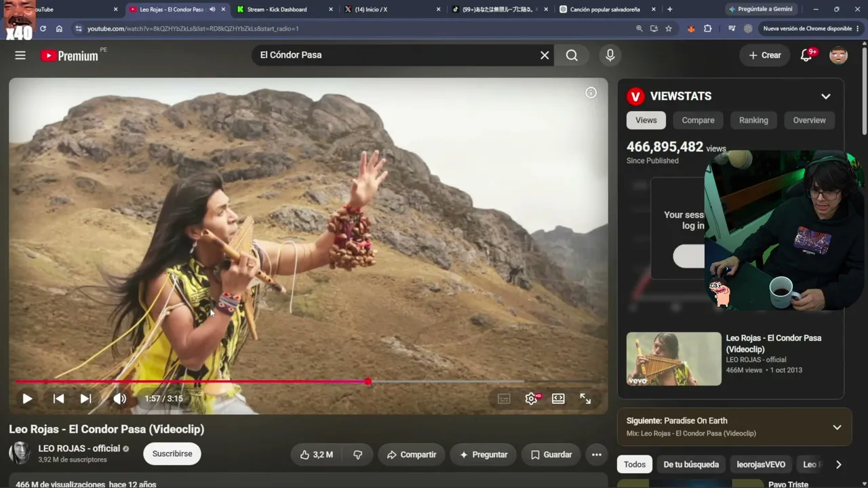Image resolution: width=868 pixels, height=488 pixels.
Task: Go to YouTube Premium home logo
Action: [x=70, y=56]
